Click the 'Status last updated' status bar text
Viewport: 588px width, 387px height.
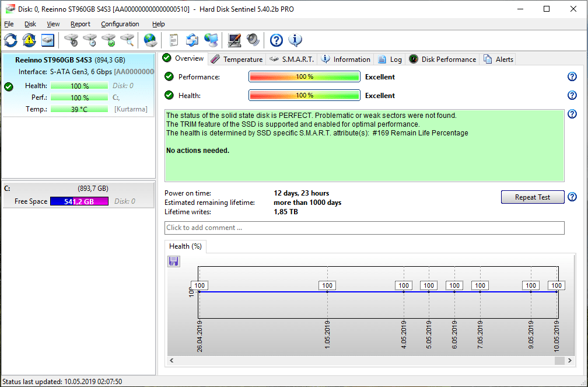(62, 382)
